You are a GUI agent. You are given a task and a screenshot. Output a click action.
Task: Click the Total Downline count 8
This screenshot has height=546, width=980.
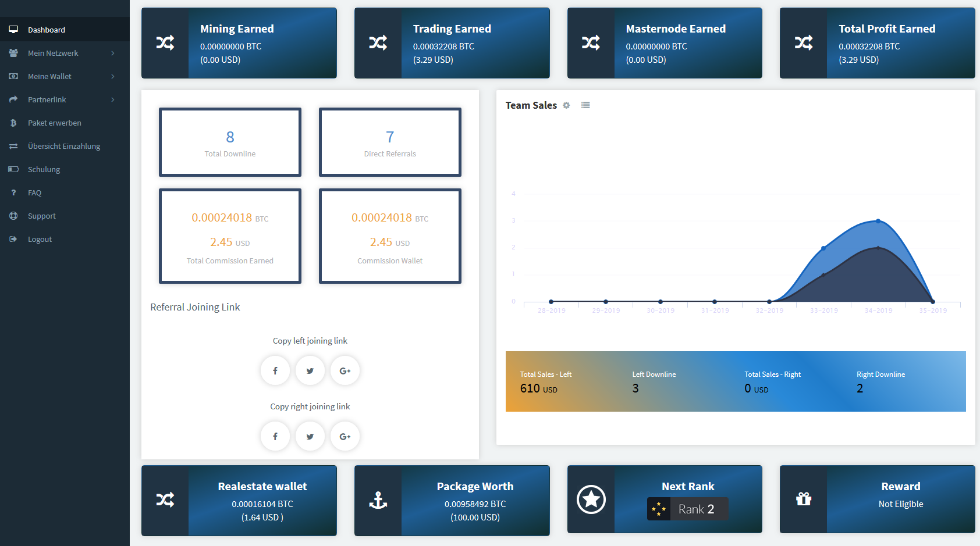[x=230, y=137]
